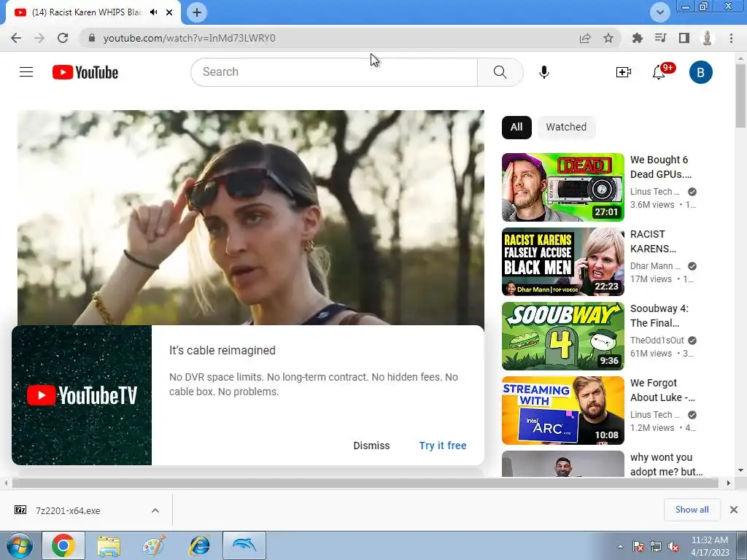Open Paint from taskbar

click(x=154, y=545)
